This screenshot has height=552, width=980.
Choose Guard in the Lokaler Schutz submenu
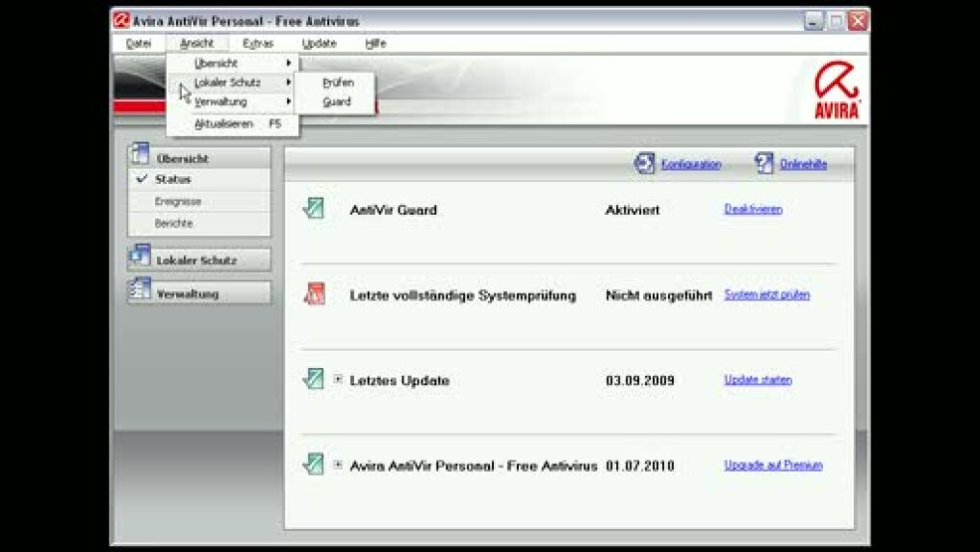click(x=337, y=102)
